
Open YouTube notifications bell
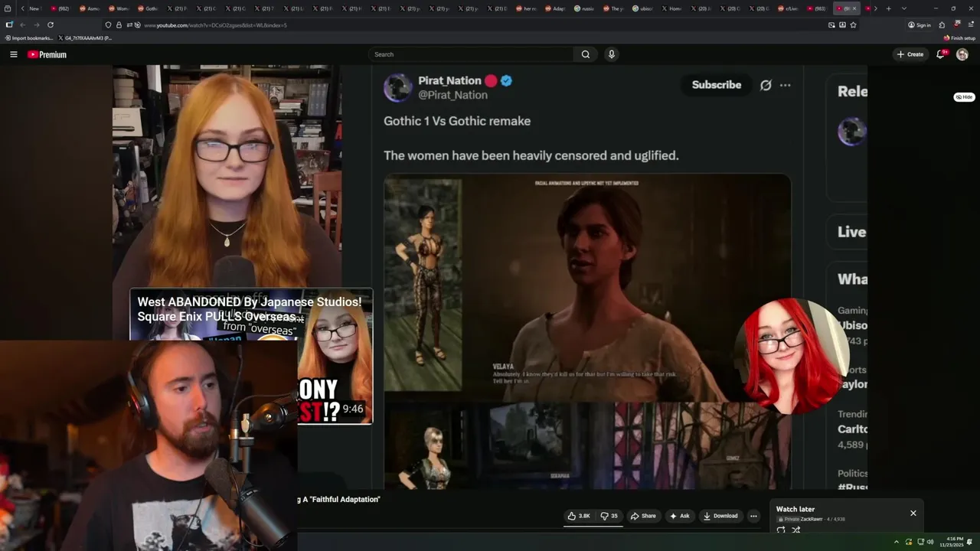[940, 54]
